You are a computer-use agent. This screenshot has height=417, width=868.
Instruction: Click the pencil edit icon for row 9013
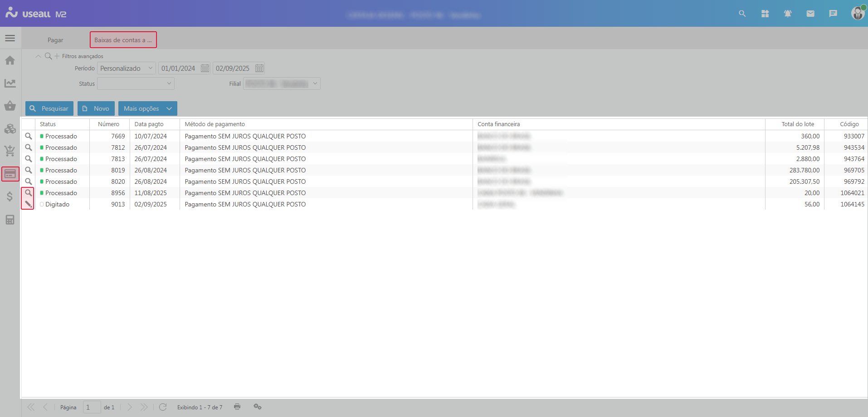28,204
